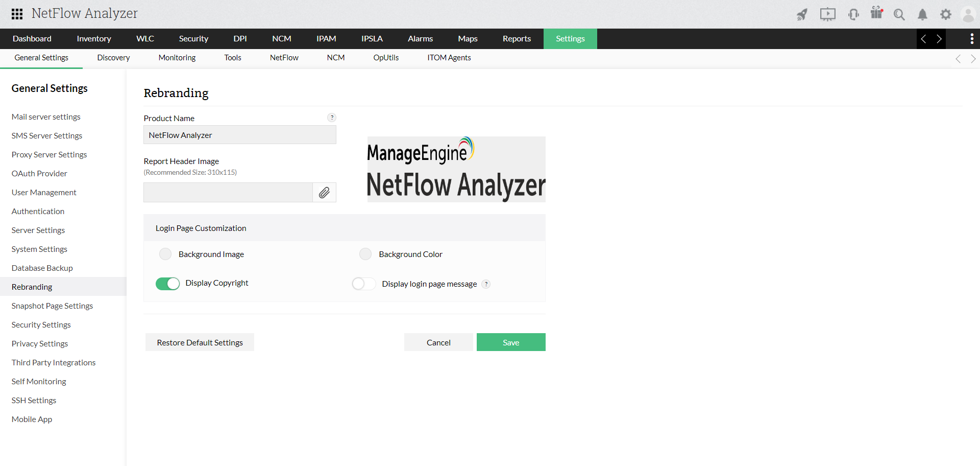Enable Display login page message toggle
Viewport: 980px width, 466px height.
[364, 284]
